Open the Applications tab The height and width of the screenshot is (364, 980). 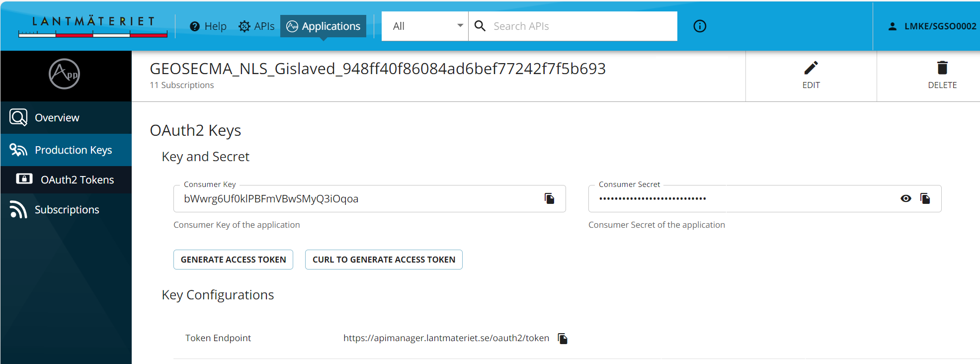coord(324,26)
